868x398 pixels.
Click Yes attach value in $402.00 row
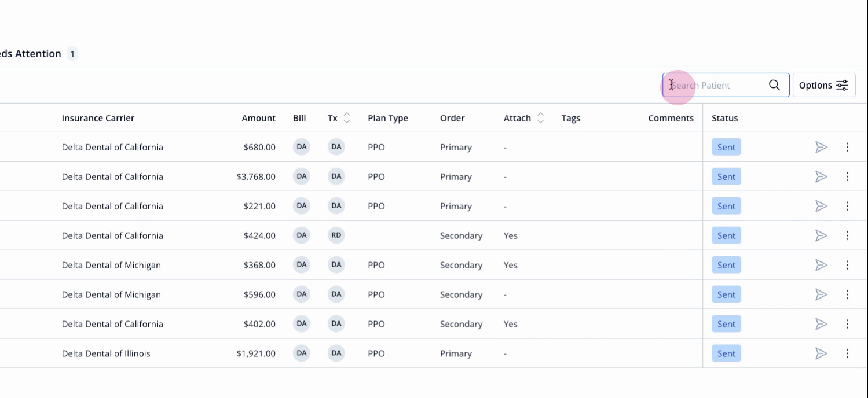tap(510, 324)
